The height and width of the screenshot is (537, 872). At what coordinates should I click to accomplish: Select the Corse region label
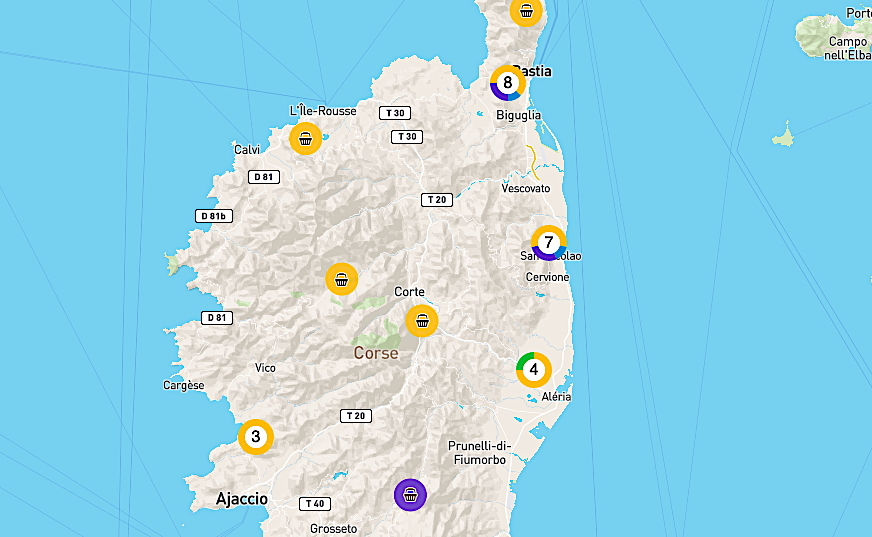pos(376,353)
